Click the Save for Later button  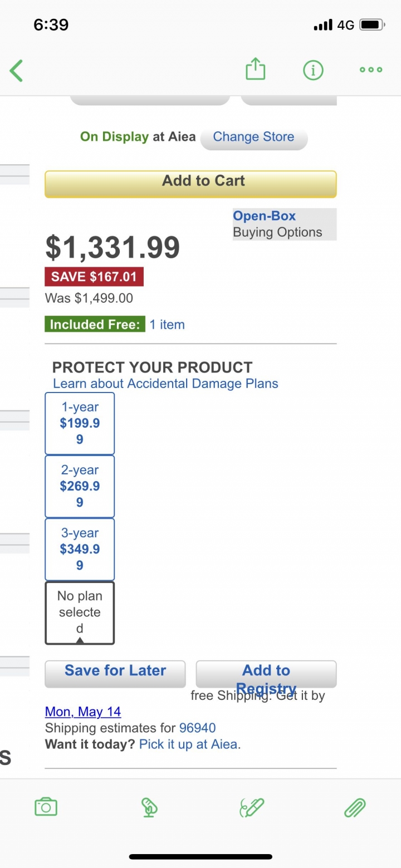click(115, 674)
